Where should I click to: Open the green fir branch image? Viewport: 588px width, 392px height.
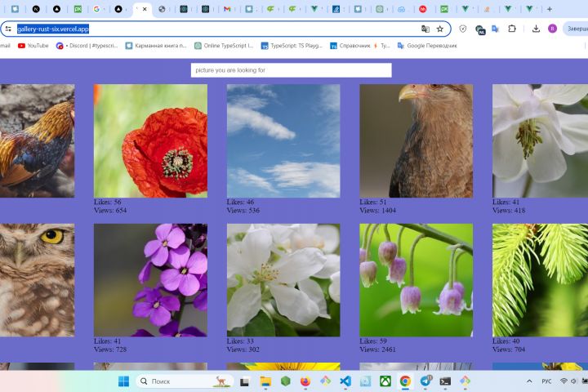[540, 280]
